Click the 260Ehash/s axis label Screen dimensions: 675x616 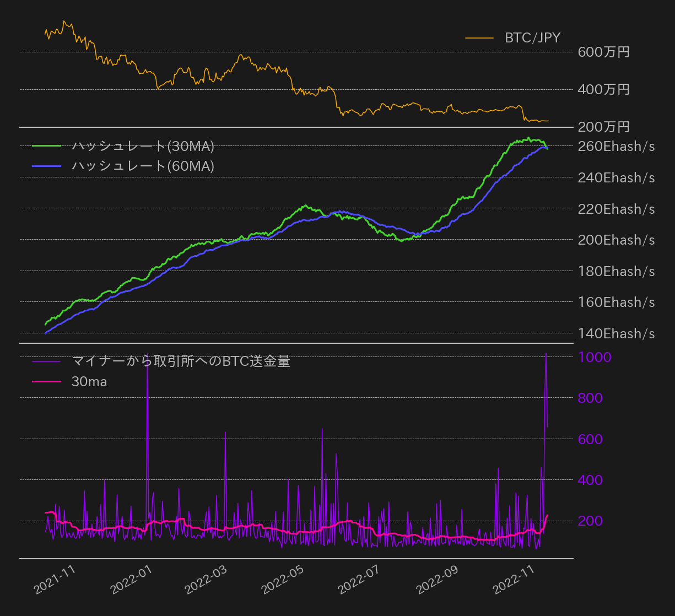click(616, 147)
